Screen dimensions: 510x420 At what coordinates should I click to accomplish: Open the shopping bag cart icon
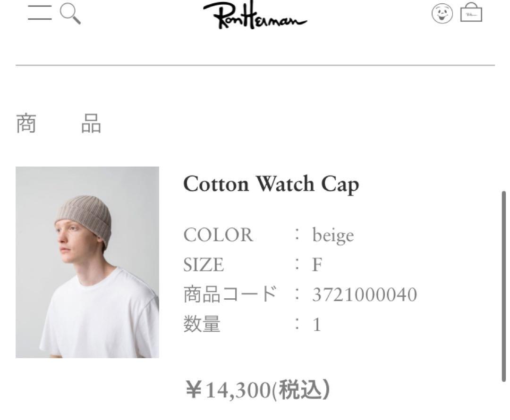(x=471, y=12)
